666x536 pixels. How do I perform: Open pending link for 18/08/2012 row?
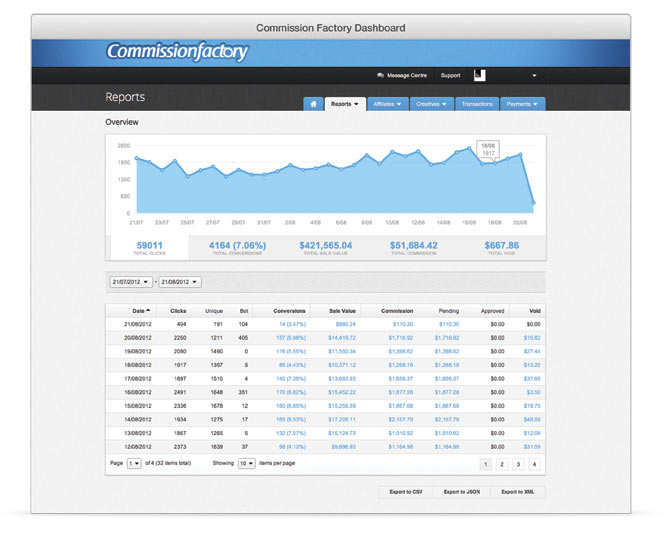tap(447, 365)
